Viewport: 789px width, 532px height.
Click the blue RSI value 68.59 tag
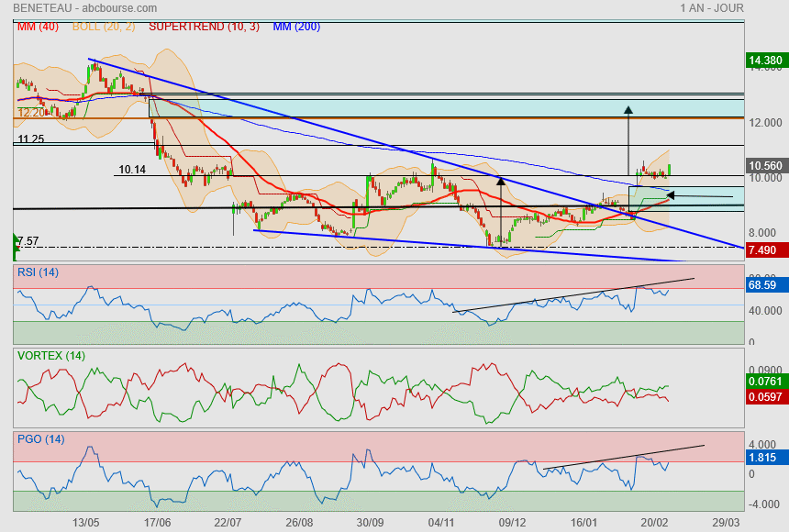[x=764, y=286]
